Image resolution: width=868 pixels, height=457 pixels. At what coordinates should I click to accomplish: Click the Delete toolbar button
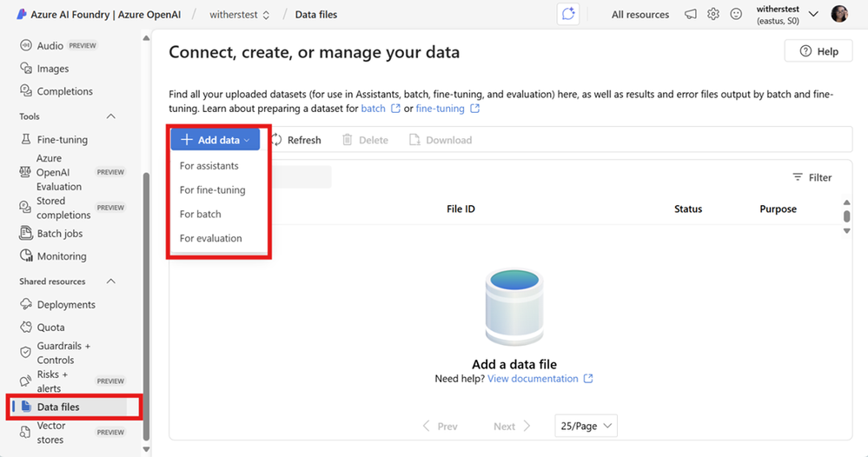pyautogui.click(x=365, y=140)
